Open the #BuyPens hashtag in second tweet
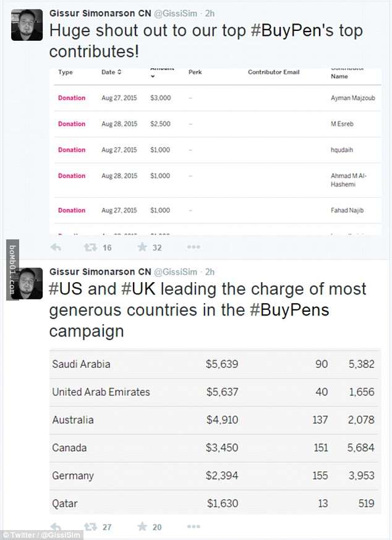 [289, 310]
